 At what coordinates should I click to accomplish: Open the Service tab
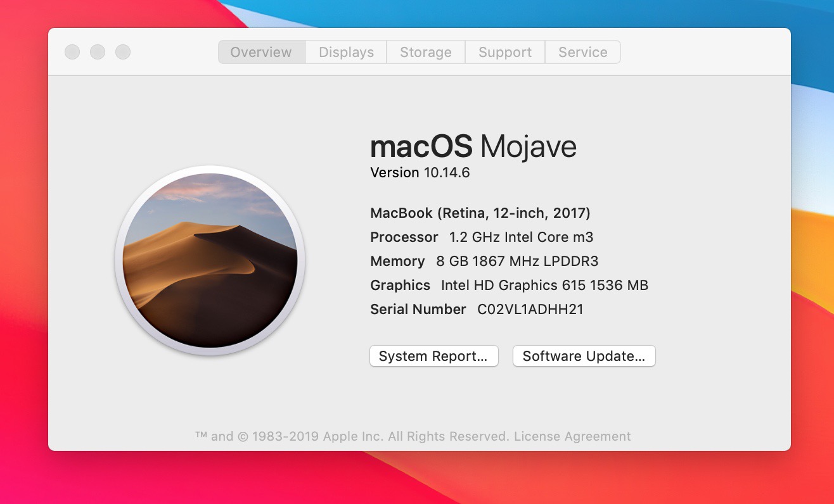(582, 52)
